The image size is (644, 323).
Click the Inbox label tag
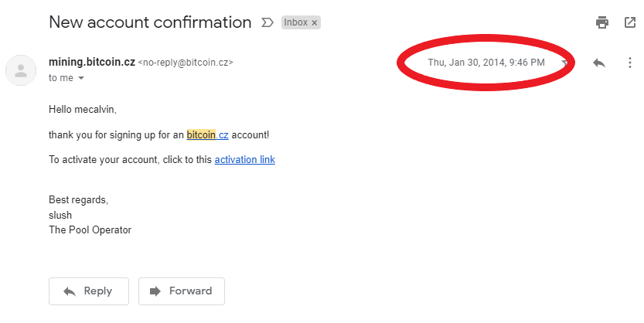(x=295, y=22)
